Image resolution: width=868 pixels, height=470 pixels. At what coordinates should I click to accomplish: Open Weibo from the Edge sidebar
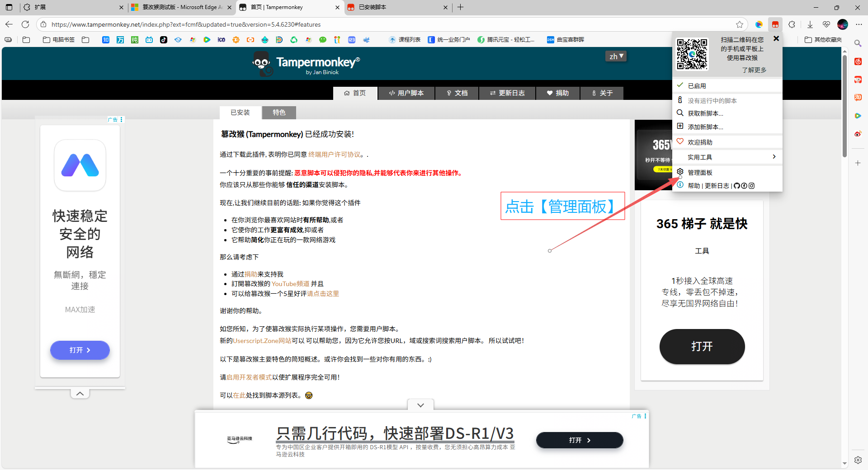point(858,134)
